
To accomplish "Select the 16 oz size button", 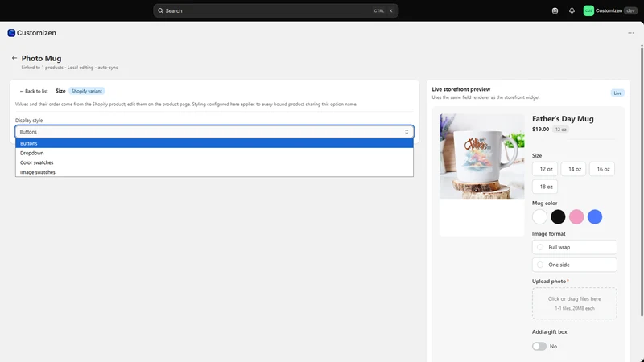I will pyautogui.click(x=602, y=169).
